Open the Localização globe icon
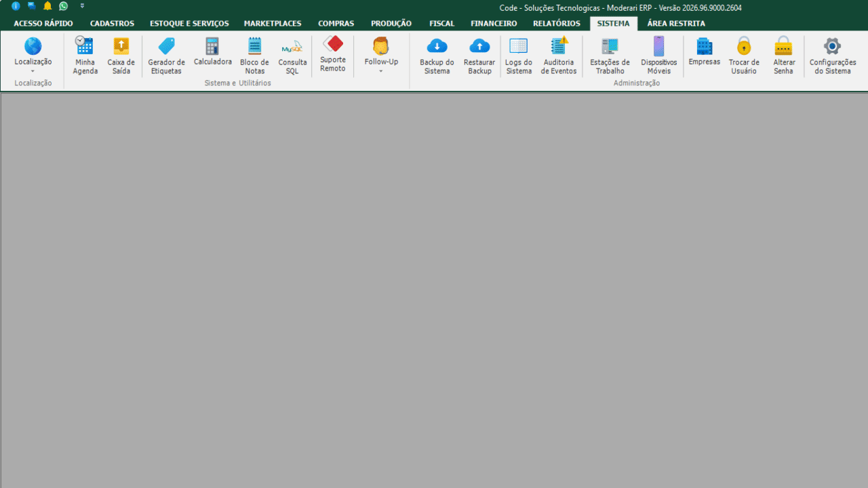 point(33,46)
